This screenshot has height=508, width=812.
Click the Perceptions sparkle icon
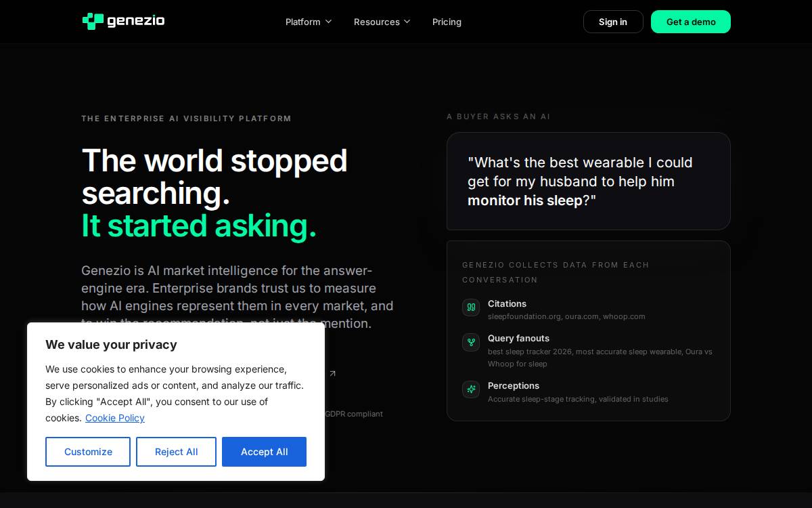(x=471, y=389)
